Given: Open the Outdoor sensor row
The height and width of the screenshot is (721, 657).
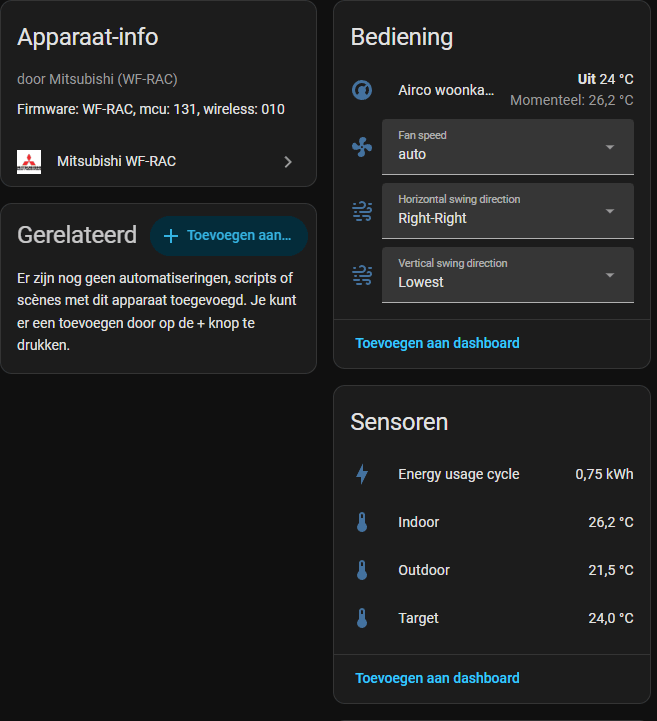Looking at the screenshot, I should [x=492, y=570].
